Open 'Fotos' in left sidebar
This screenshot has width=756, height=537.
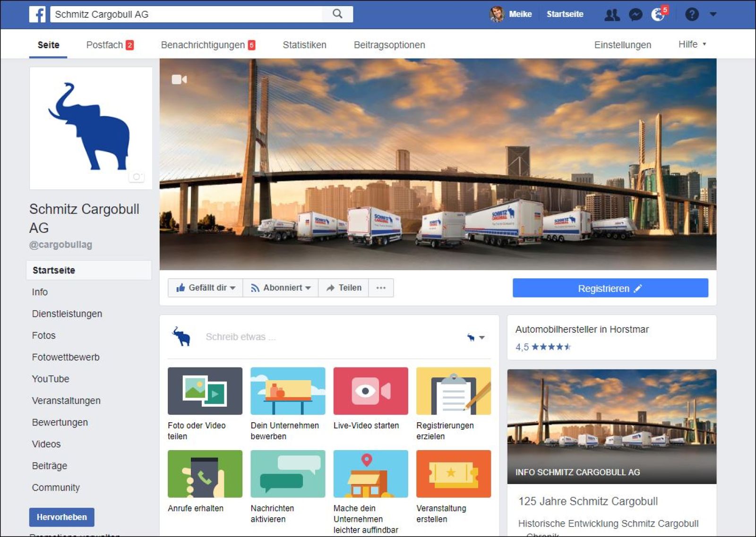pos(43,335)
